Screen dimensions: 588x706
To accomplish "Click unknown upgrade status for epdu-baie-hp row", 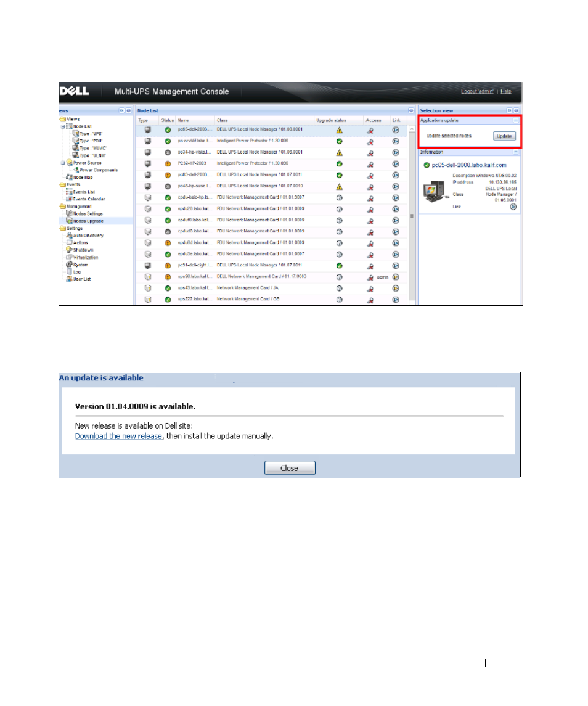I will pos(340,198).
